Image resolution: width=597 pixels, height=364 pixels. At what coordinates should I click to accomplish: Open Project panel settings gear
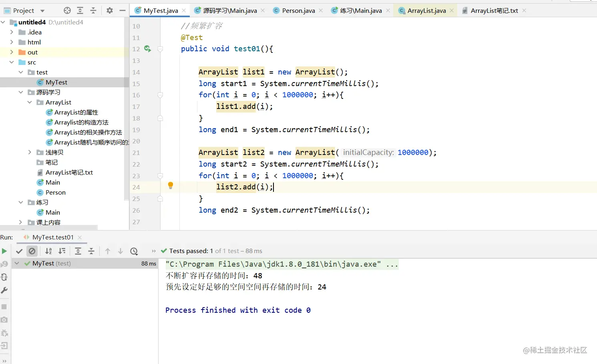(x=110, y=10)
